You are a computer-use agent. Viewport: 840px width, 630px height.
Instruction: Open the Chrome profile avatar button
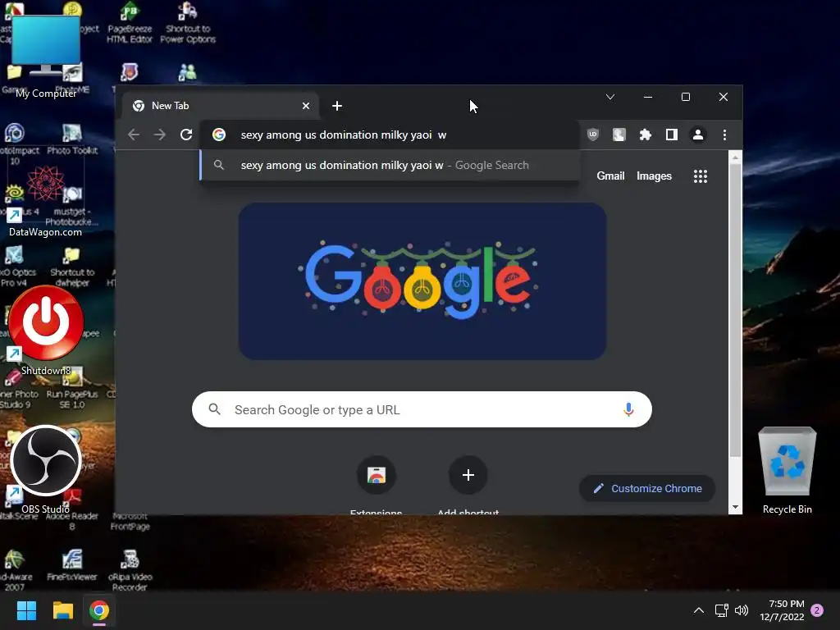pyautogui.click(x=697, y=135)
